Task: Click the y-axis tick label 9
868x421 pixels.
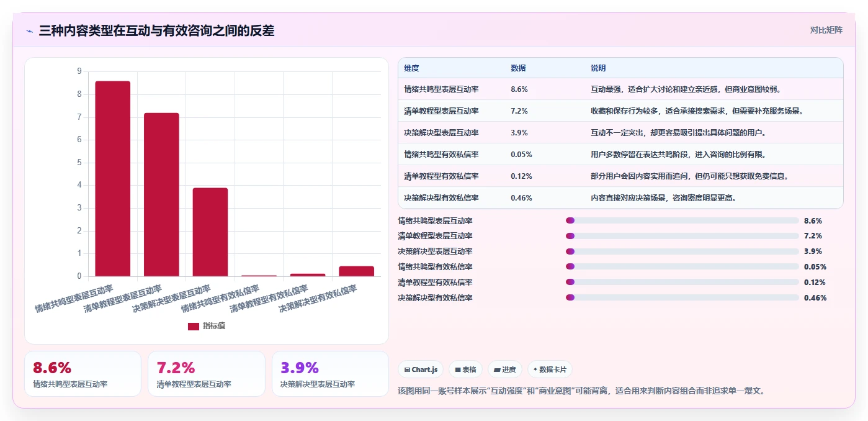Action: coord(79,71)
